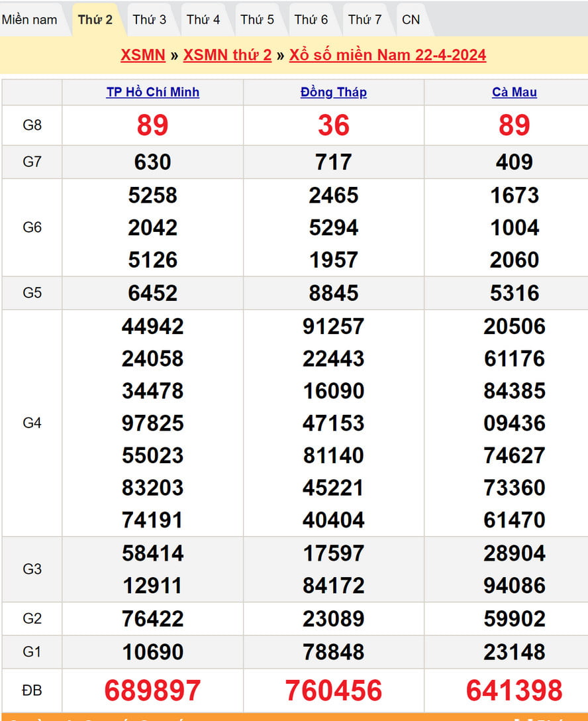
Task: Open the Miền nam tab
Action: (x=30, y=20)
